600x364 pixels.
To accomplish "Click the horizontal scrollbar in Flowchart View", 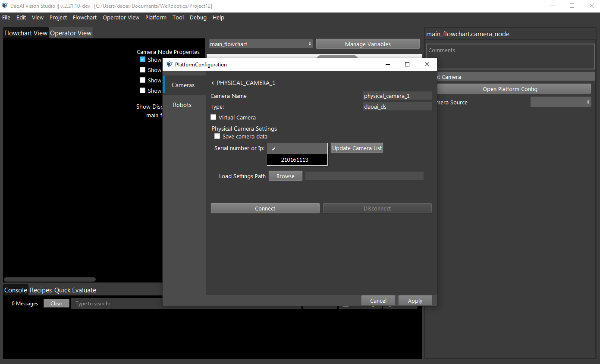I will pos(50,279).
